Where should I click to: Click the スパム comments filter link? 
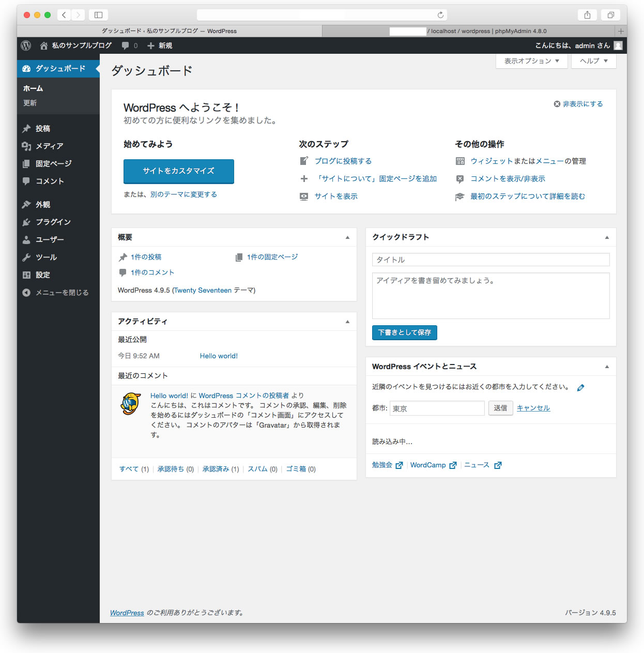coord(257,469)
